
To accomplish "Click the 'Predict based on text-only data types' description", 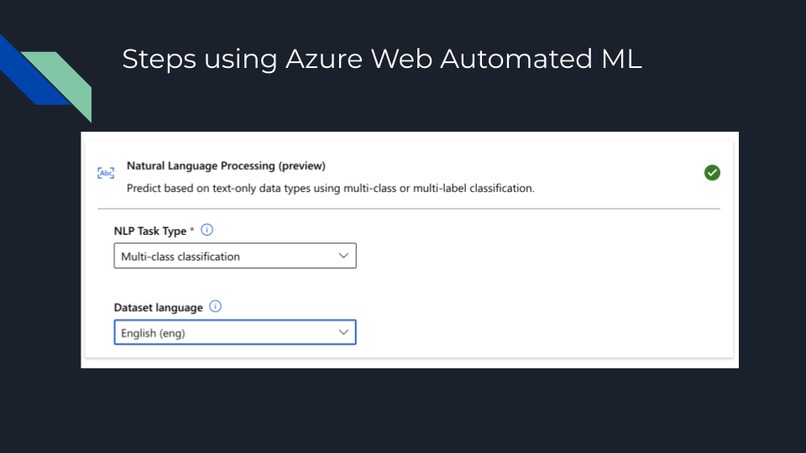I will click(x=331, y=188).
